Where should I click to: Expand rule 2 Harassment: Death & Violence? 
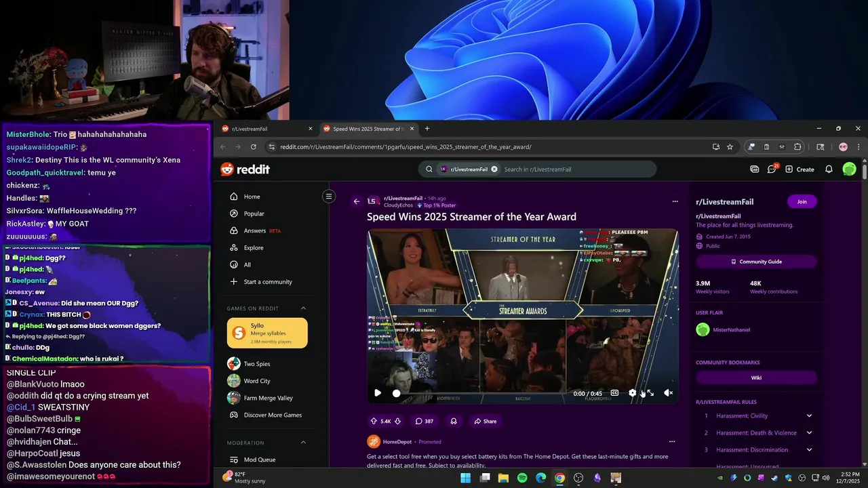point(809,432)
